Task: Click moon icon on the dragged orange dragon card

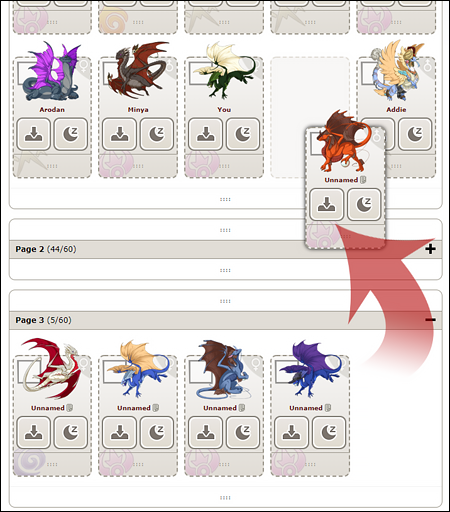Action: coord(364,204)
